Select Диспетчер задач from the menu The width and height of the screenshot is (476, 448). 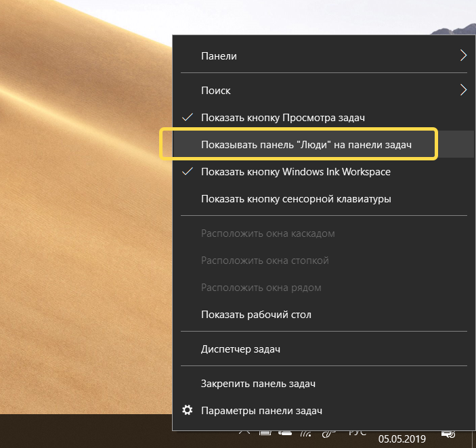(x=240, y=350)
